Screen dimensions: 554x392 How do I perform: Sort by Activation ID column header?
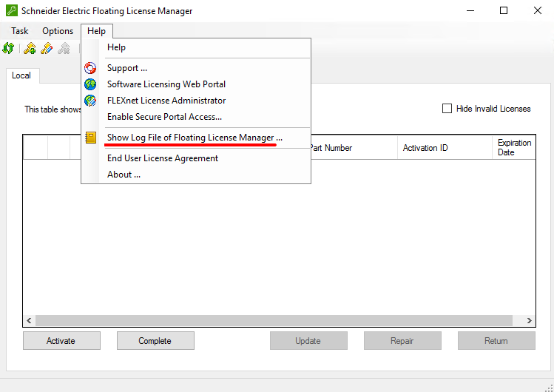pyautogui.click(x=445, y=148)
